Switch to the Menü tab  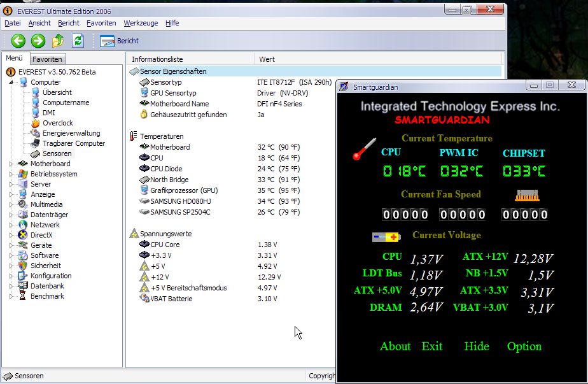[14, 58]
